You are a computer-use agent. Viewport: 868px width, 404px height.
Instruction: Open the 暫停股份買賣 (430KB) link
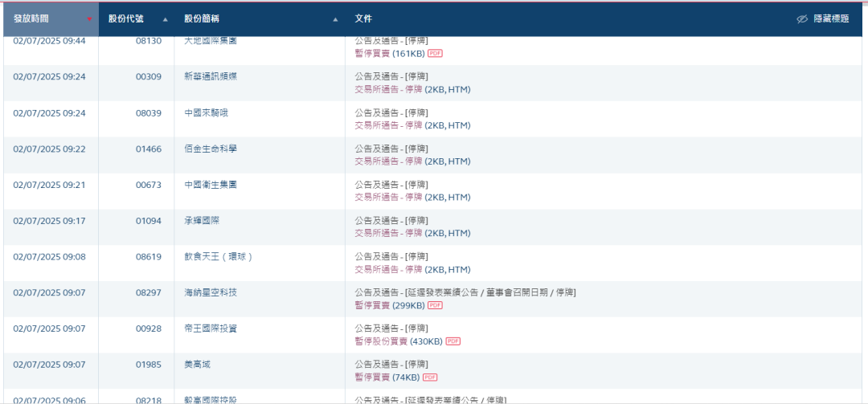point(399,341)
